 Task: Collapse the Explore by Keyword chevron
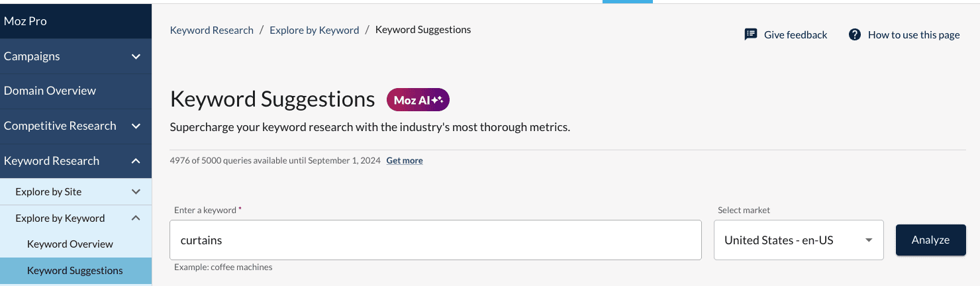[136, 218]
